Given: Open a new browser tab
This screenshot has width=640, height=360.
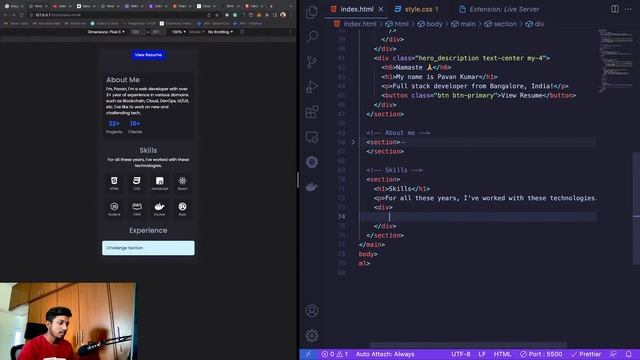Looking at the screenshot, I should pos(271,6).
